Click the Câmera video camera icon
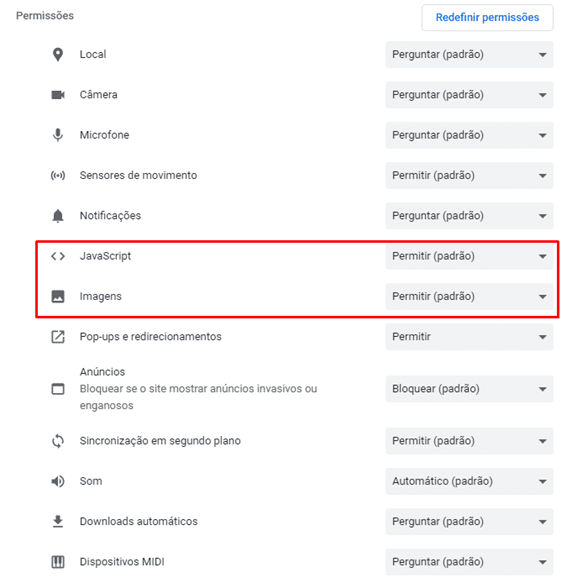Screen dimensions: 567x583 click(58, 95)
